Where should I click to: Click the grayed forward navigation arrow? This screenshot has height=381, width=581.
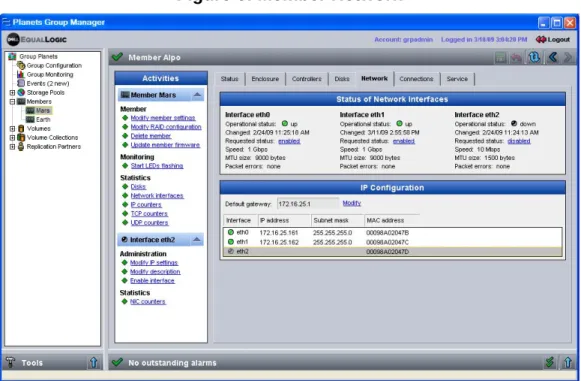click(x=568, y=57)
